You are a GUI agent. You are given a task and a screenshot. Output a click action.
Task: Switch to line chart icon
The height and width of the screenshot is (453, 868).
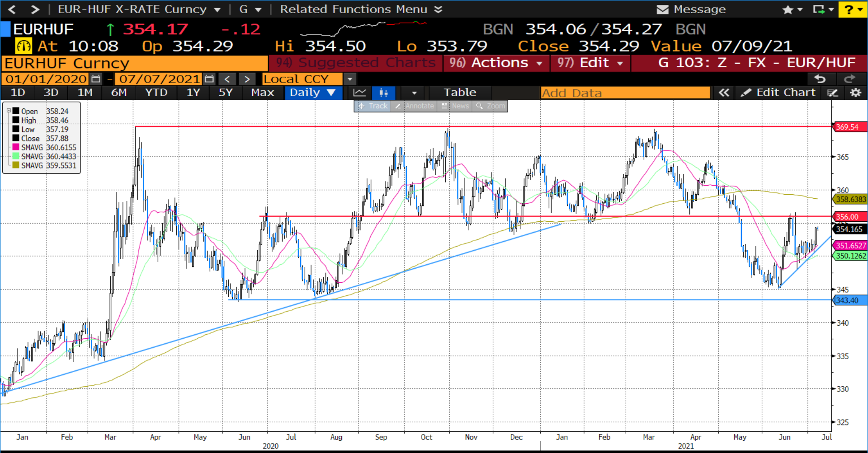360,93
